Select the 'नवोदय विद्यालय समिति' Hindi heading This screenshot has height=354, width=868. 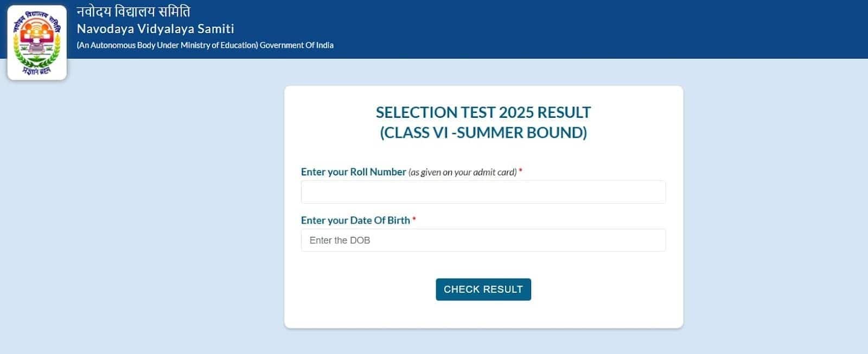tap(135, 9)
